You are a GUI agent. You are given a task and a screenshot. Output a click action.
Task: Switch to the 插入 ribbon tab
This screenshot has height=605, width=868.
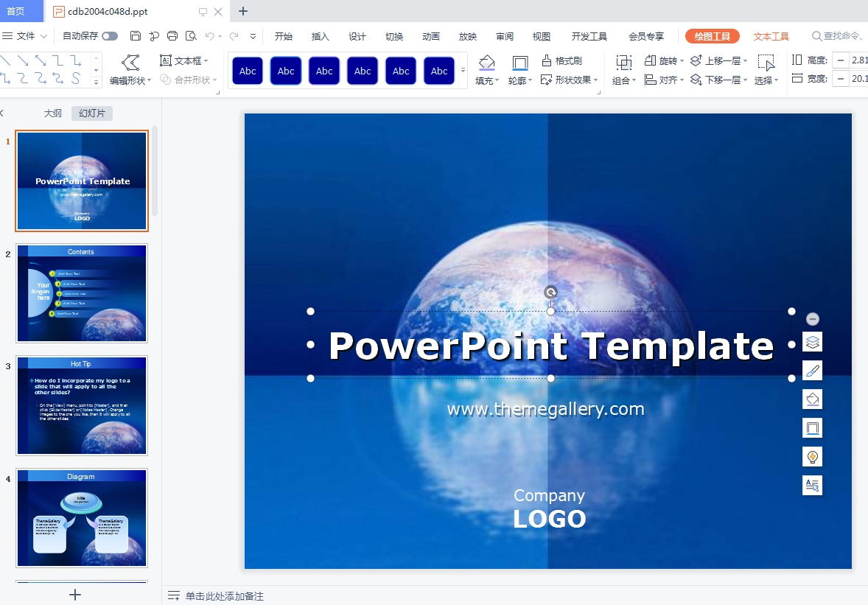tap(320, 37)
